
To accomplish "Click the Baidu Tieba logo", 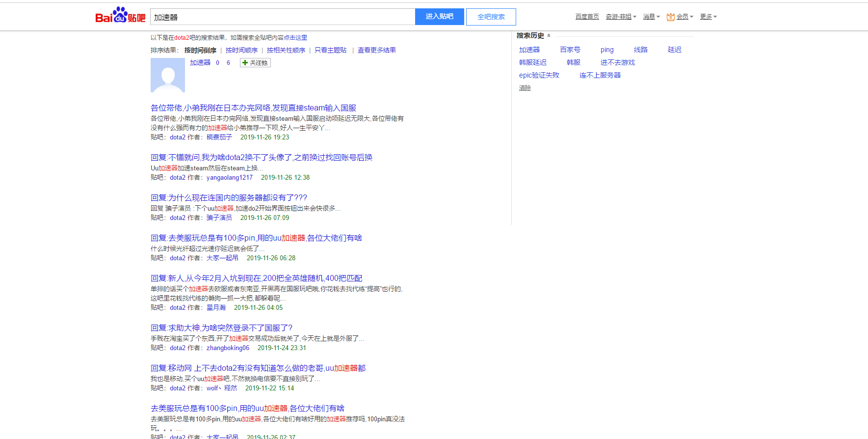I will [x=120, y=15].
